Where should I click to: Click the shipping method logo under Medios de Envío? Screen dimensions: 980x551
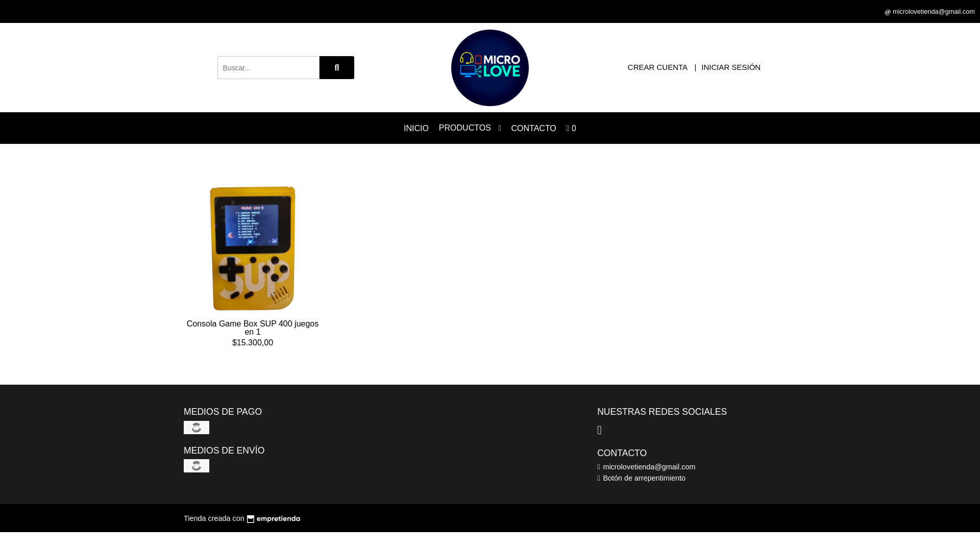pos(197,466)
